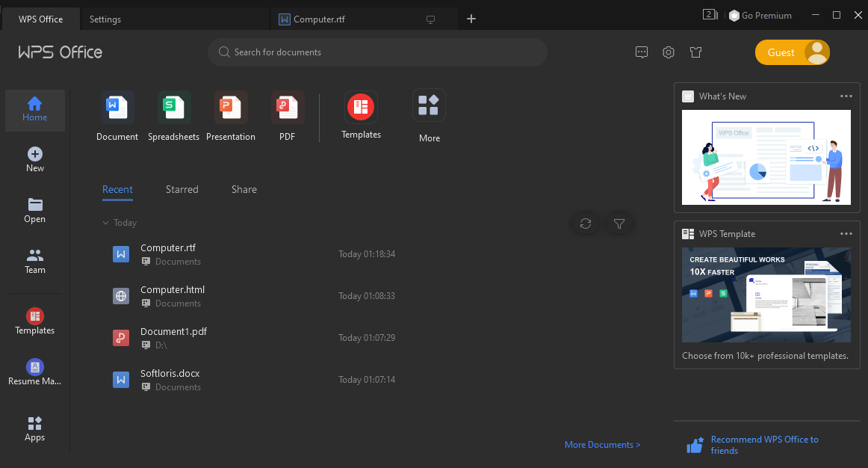Open the Document1.pdf file name
The width and height of the screenshot is (868, 468).
coord(173,331)
